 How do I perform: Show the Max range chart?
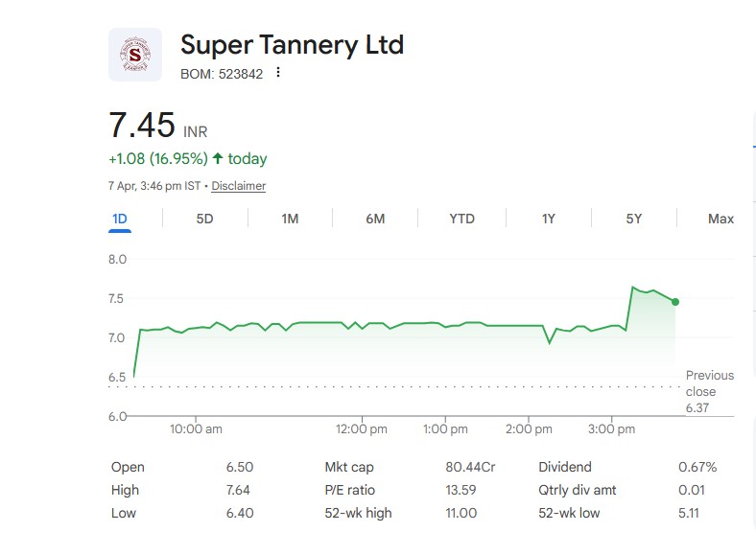point(721,219)
